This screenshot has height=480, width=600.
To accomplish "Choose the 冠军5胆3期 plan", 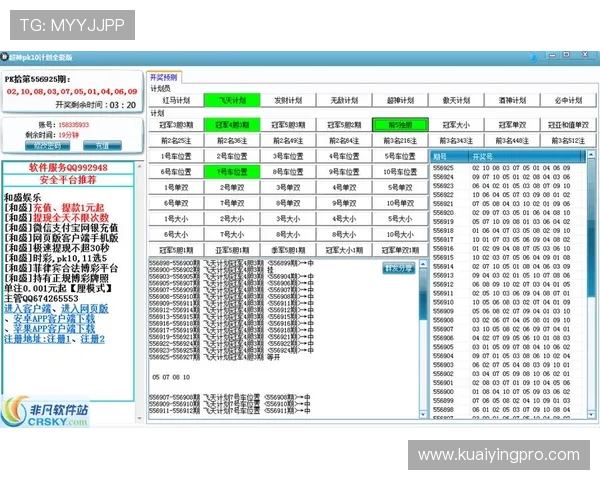I will tap(288, 125).
